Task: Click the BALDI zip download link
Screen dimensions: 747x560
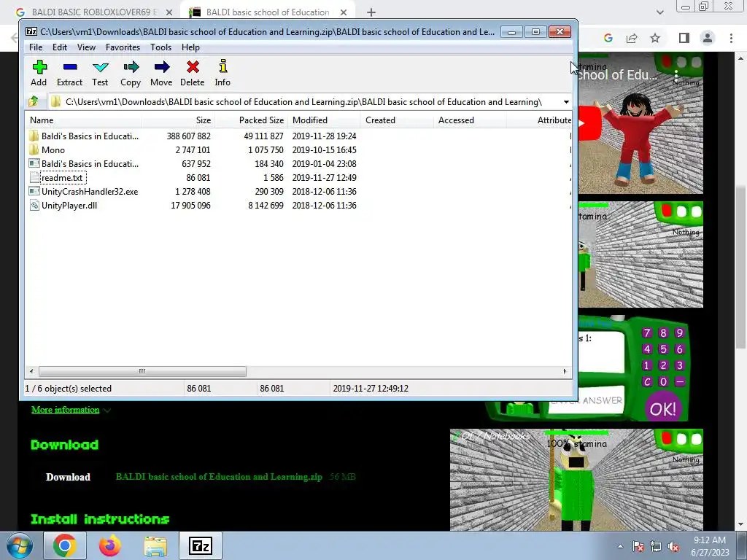Action: [x=219, y=477]
